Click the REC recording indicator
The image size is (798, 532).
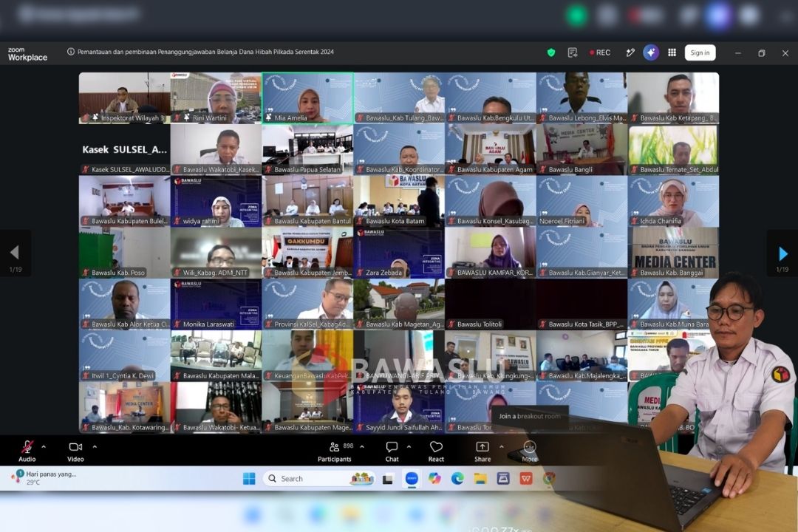(600, 52)
